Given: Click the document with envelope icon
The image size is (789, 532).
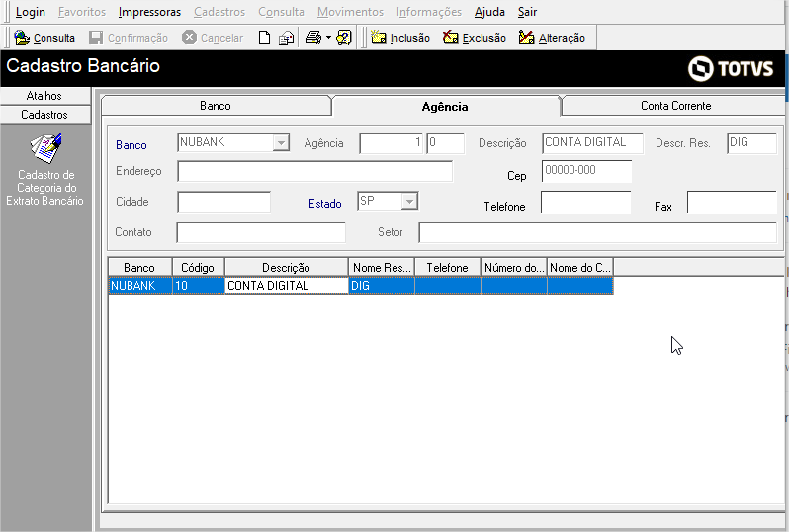Looking at the screenshot, I should tap(287, 38).
